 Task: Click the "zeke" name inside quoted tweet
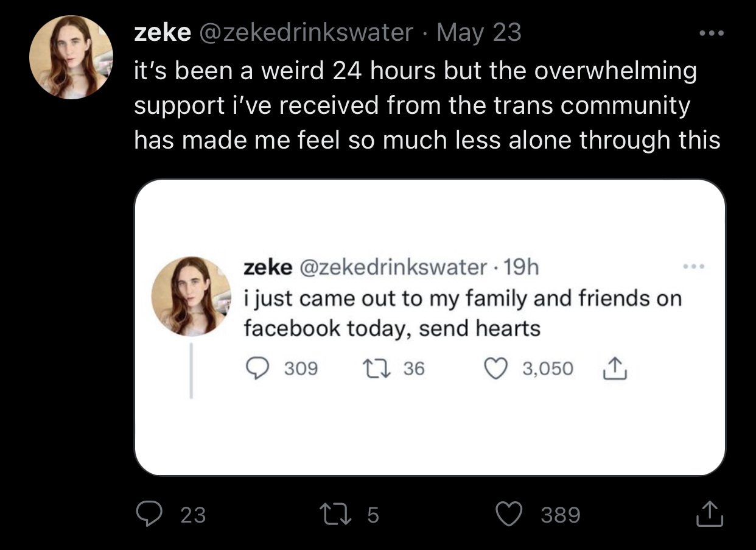[268, 267]
